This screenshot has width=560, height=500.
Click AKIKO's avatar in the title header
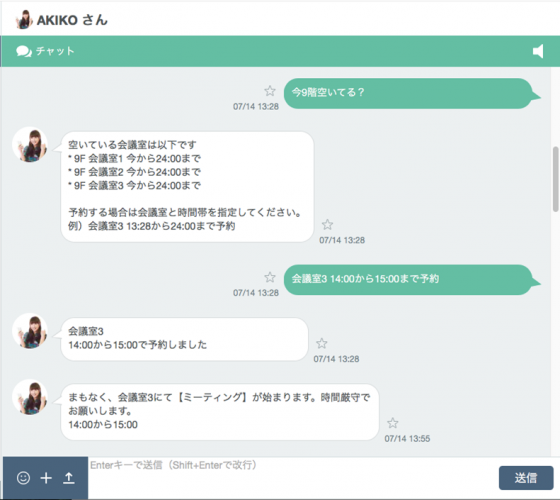[24, 20]
